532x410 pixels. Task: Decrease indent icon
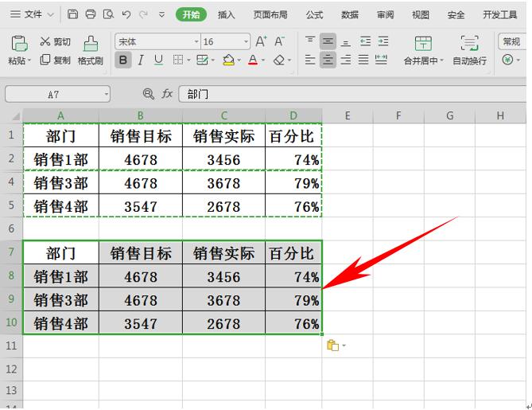pyautogui.click(x=365, y=41)
